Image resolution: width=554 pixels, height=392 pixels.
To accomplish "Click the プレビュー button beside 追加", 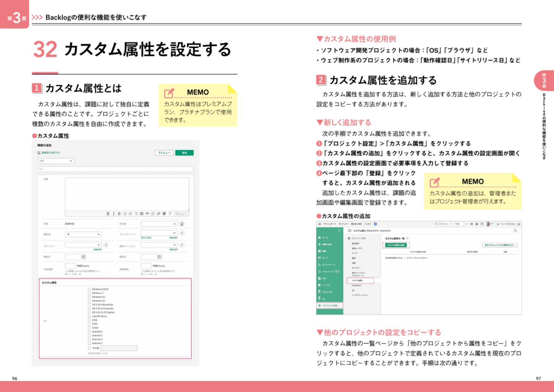I will [x=164, y=153].
